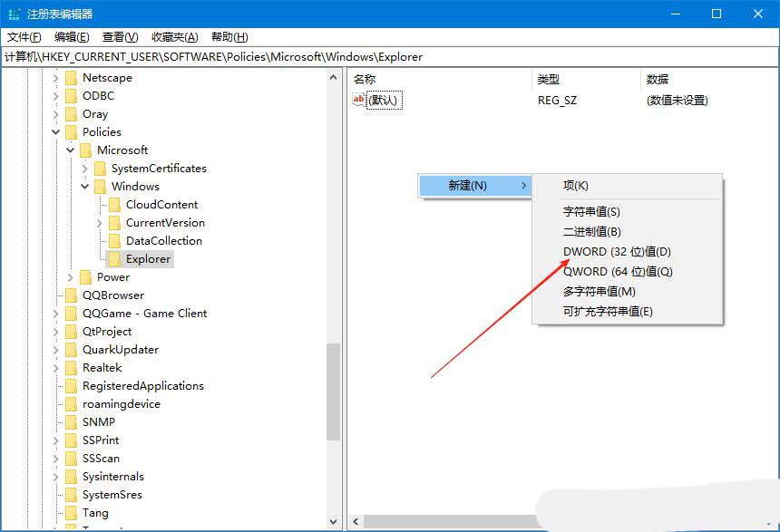The height and width of the screenshot is (532, 780).
Task: Click the DataCollection folder icon
Action: point(115,240)
